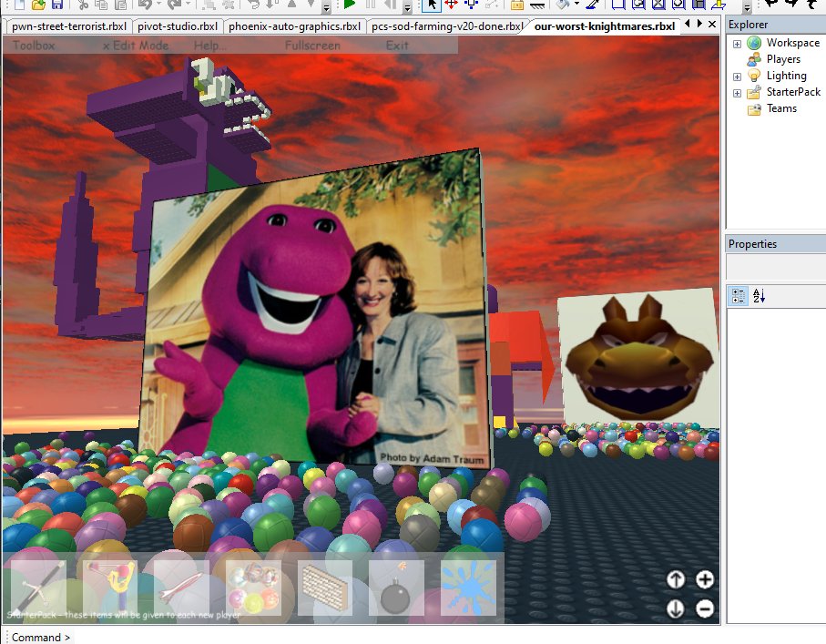Click the Material dropper tool icon
This screenshot has width=826, height=644.
point(594,5)
